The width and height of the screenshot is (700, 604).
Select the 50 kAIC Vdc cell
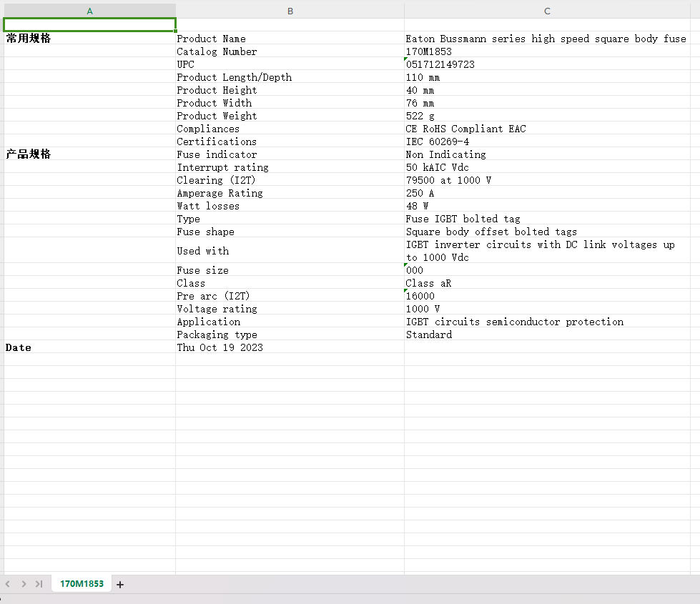547,167
